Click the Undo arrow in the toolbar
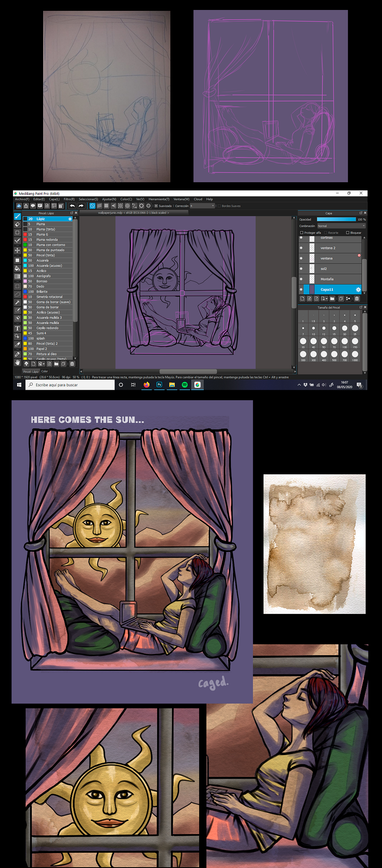Viewport: 382px width, 868px height. coord(72,206)
